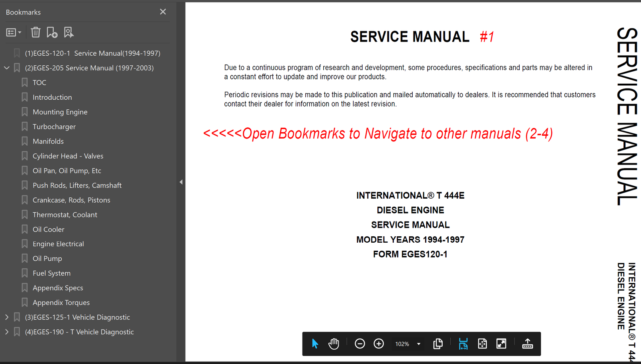Go to the TOC bookmark
Viewport: 641px width, 364px height.
[x=39, y=82]
